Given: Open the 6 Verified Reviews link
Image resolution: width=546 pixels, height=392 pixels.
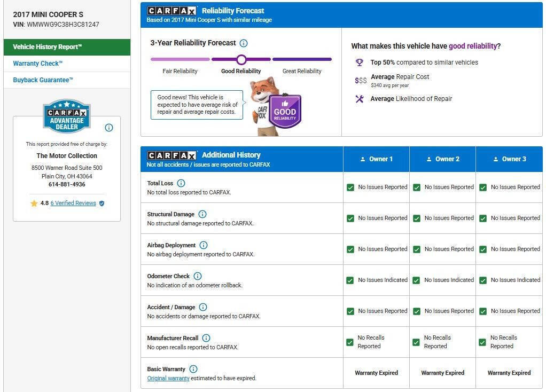Looking at the screenshot, I should click(x=73, y=203).
